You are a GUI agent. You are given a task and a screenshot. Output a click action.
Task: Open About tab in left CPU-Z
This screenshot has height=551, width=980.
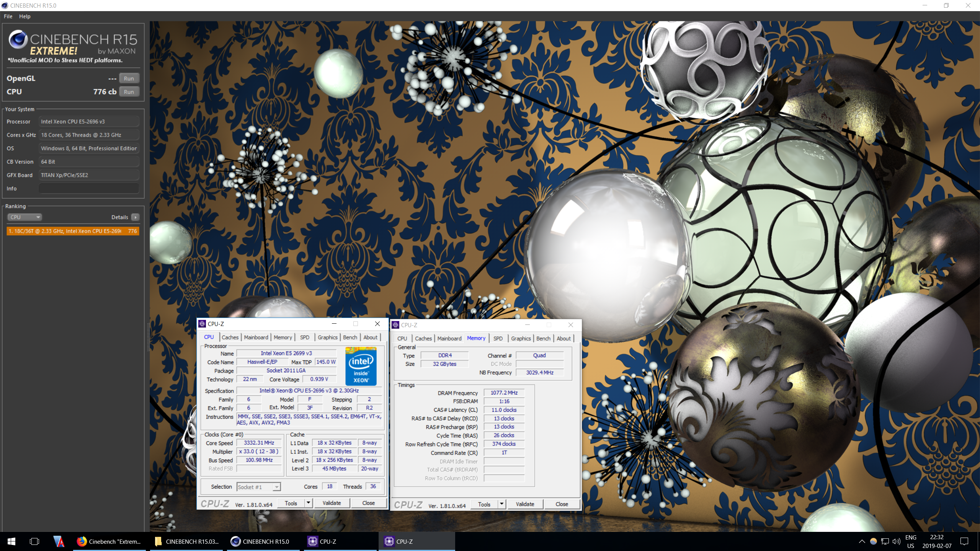pos(370,337)
